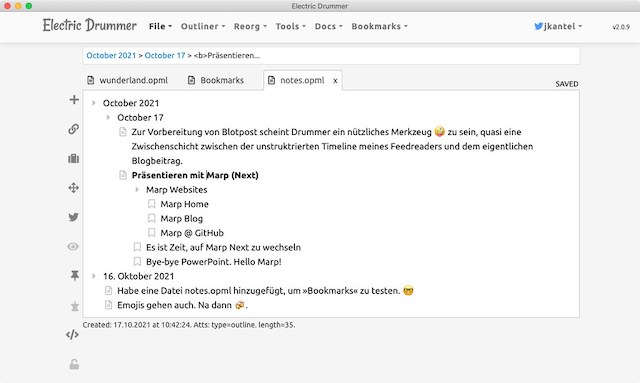Open the Tools menu
Image resolution: width=640 pixels, height=383 pixels.
[x=291, y=26]
